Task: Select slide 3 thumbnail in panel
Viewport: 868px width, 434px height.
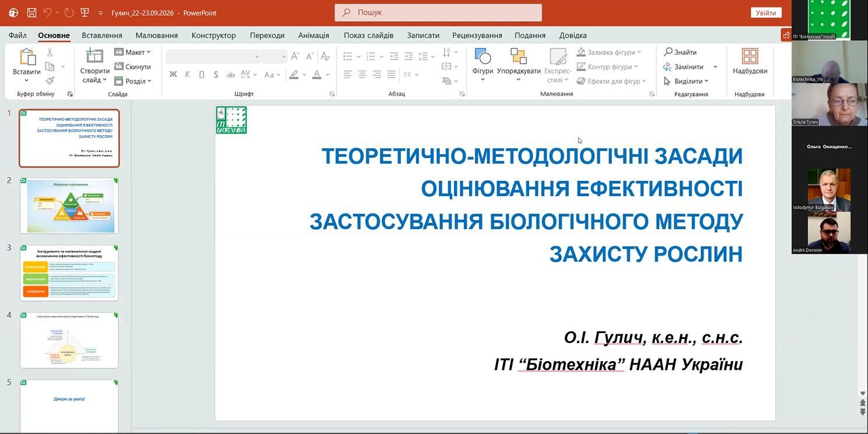Action: [69, 272]
